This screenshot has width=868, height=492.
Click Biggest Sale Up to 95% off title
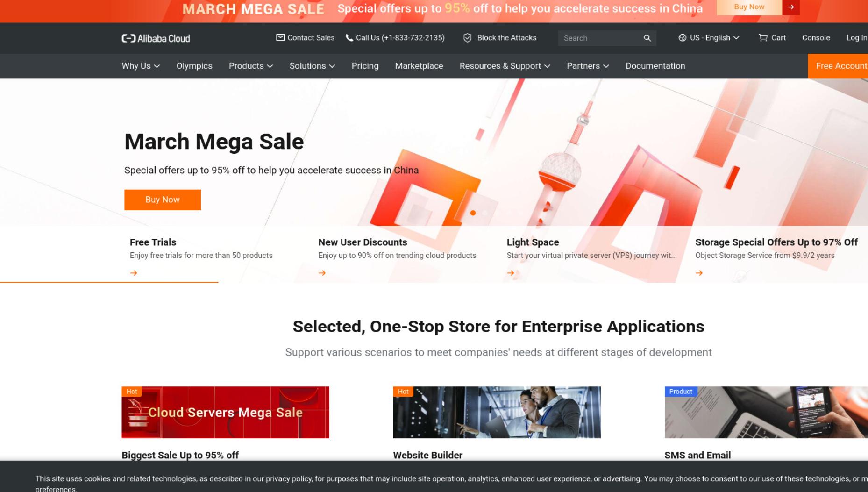pyautogui.click(x=180, y=455)
